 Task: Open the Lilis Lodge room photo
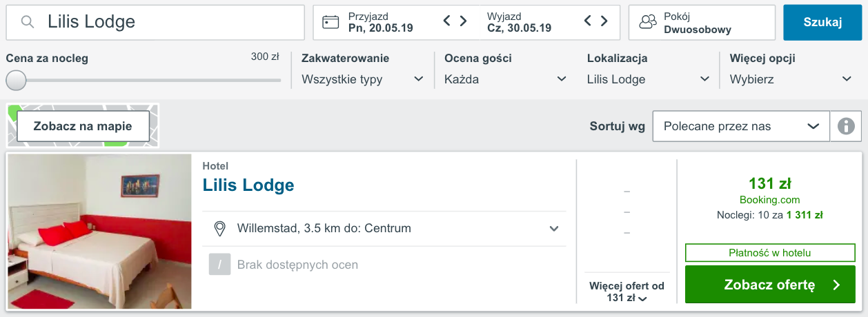(x=99, y=232)
